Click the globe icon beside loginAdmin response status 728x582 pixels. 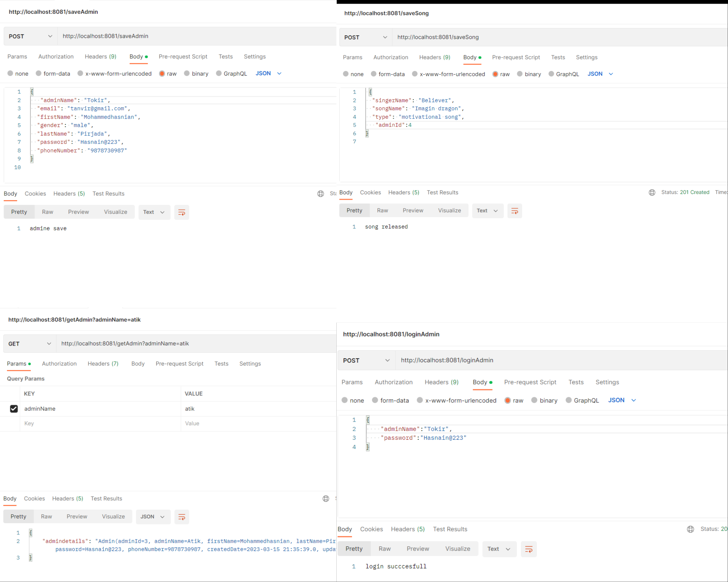point(691,529)
